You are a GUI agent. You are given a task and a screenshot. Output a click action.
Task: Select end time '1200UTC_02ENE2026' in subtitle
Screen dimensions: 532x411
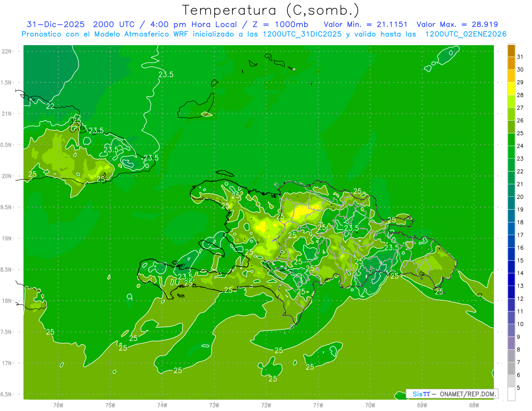point(465,34)
